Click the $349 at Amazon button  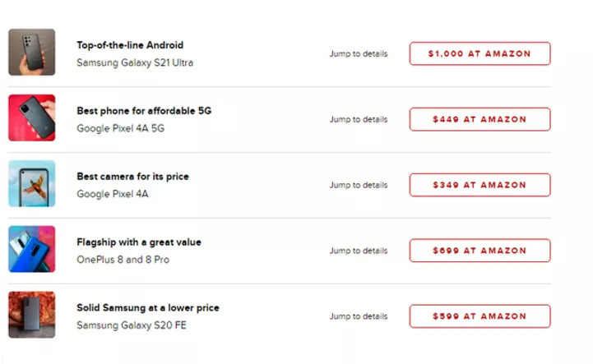tap(480, 185)
